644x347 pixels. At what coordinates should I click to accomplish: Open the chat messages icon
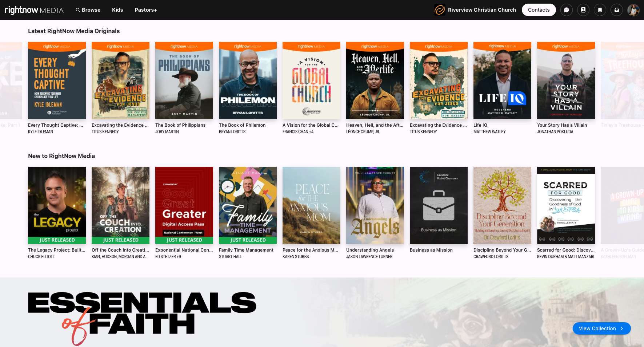click(566, 10)
